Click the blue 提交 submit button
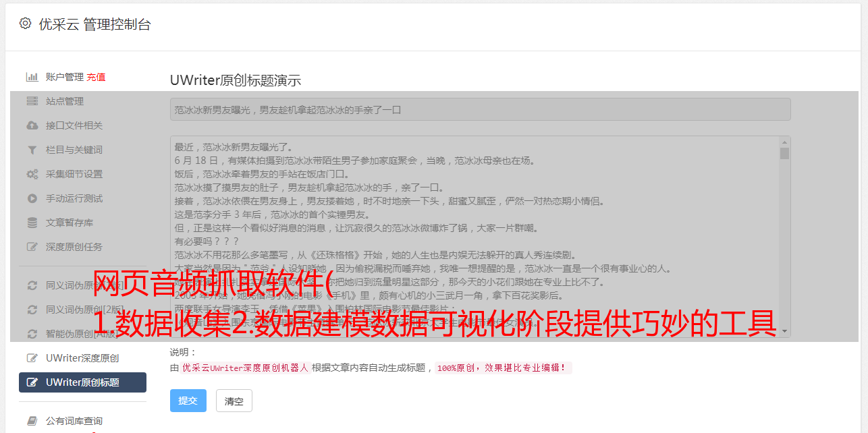Viewport: 868px width, 433px height. pyautogui.click(x=188, y=401)
